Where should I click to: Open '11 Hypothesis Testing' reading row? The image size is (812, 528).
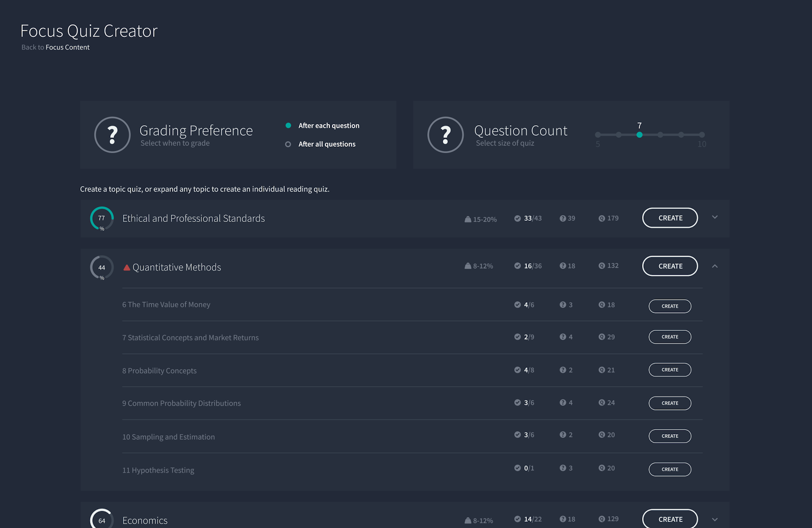(x=158, y=470)
